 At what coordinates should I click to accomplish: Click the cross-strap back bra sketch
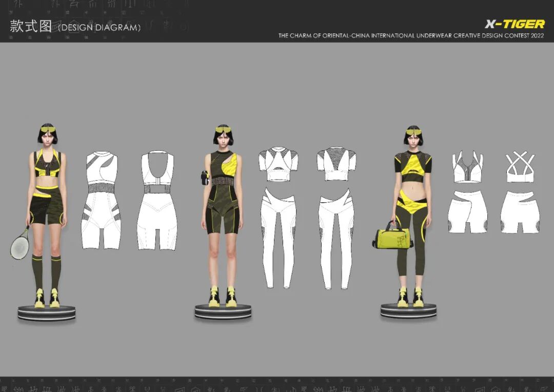pos(521,167)
